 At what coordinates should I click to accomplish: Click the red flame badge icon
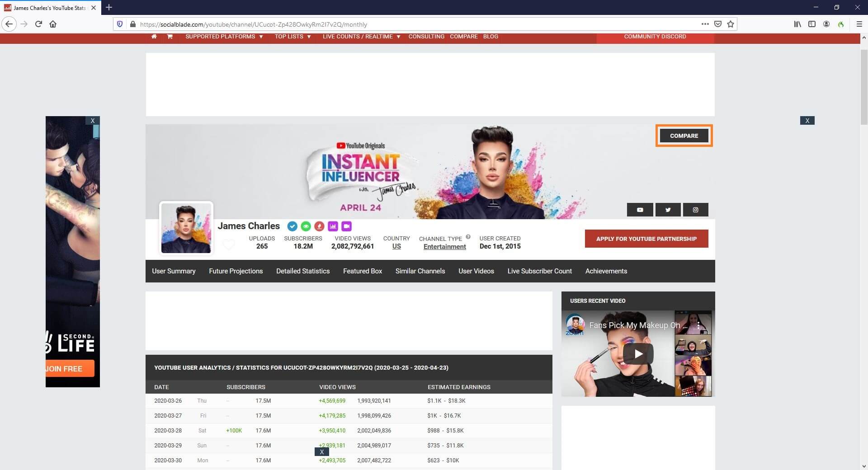coord(319,226)
